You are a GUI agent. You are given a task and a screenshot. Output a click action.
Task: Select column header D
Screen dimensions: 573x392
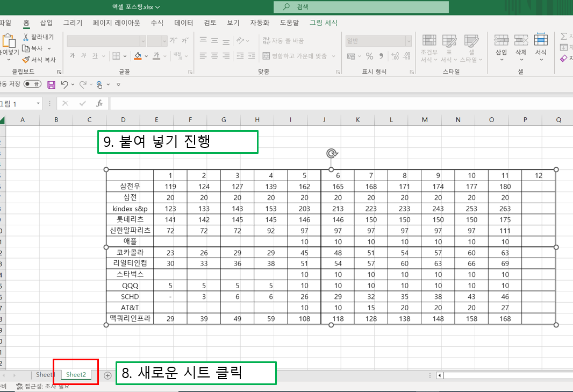pyautogui.click(x=123, y=119)
